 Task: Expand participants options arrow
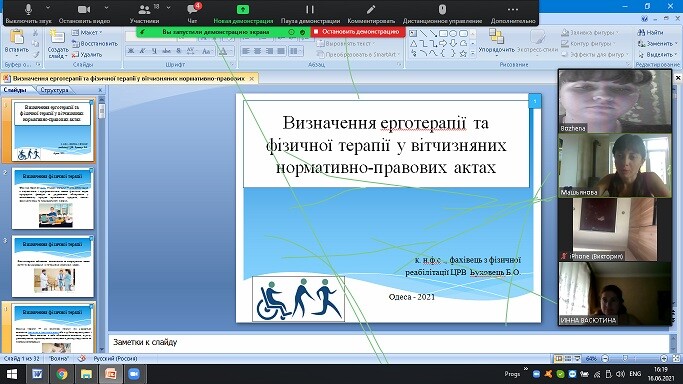click(169, 8)
